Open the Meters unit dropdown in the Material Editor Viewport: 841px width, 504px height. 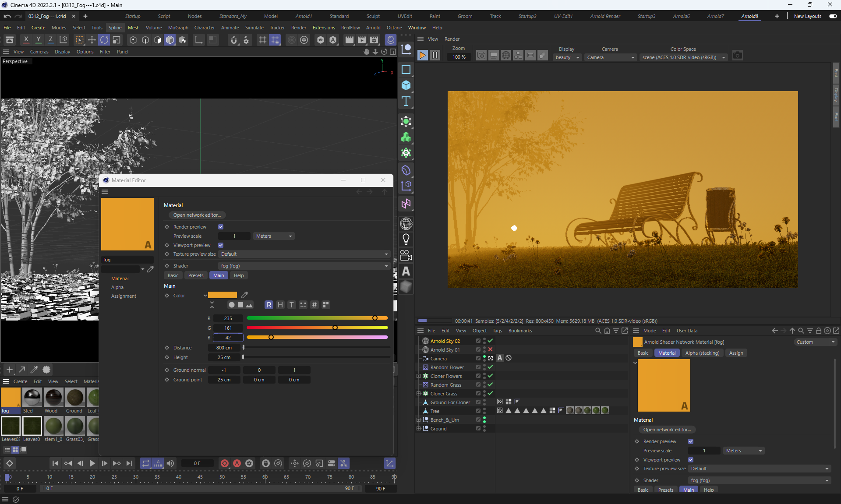pos(274,236)
